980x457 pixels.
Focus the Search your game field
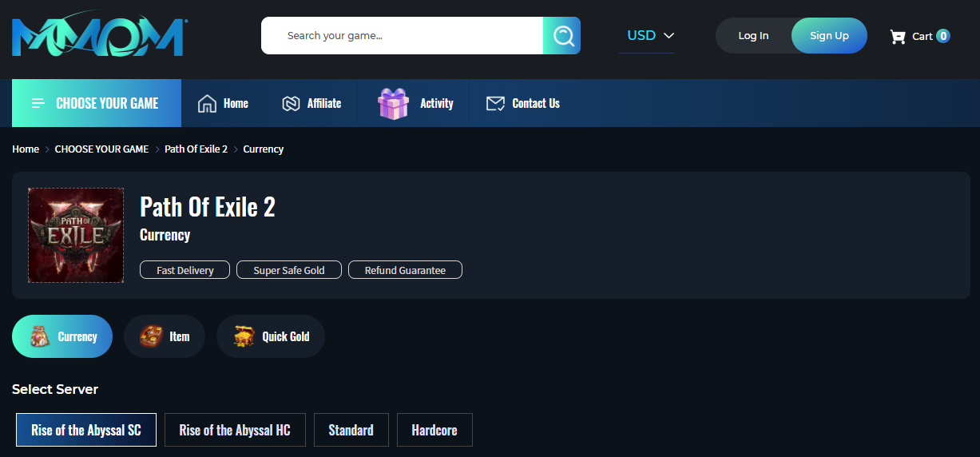click(402, 35)
